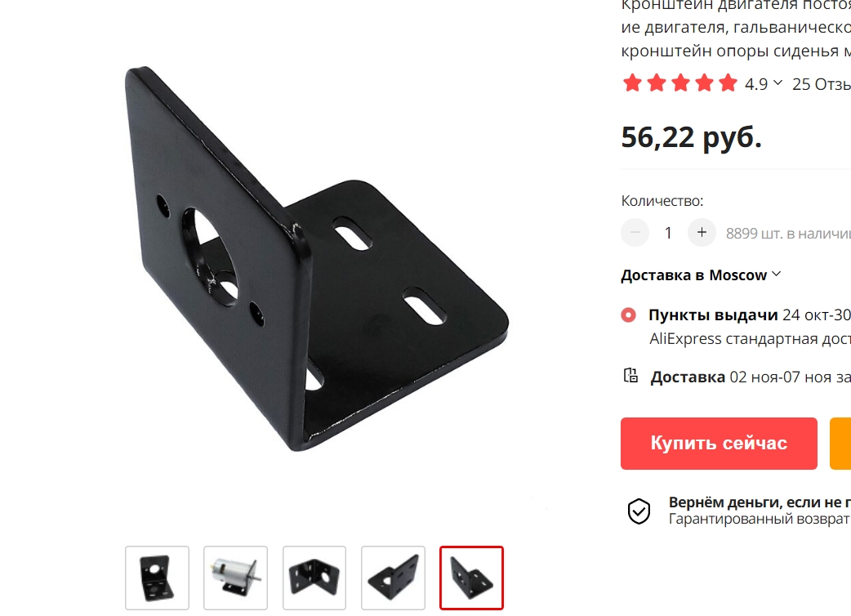Click the delivery document icon next to Доставка
Screen dimensions: 851x616
[630, 376]
